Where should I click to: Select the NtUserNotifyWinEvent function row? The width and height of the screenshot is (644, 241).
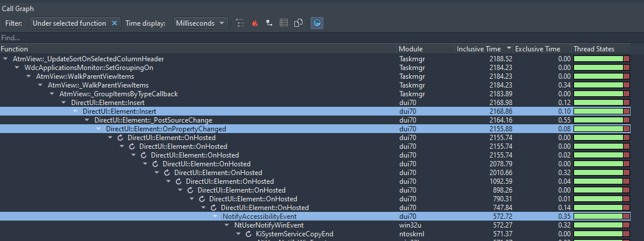(x=268, y=225)
